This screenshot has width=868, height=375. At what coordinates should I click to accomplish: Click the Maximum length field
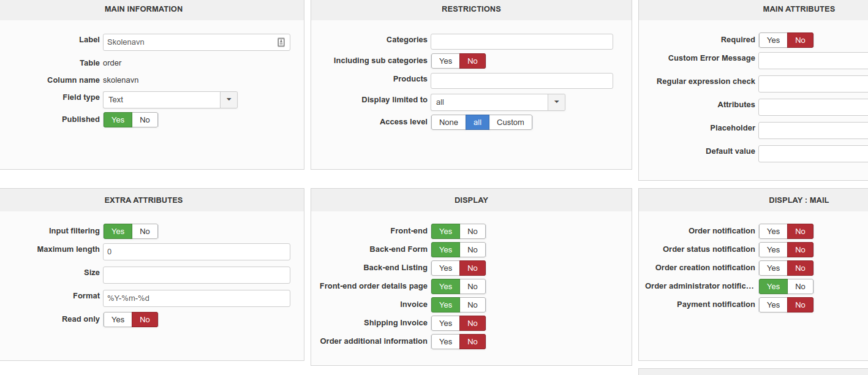(x=196, y=252)
